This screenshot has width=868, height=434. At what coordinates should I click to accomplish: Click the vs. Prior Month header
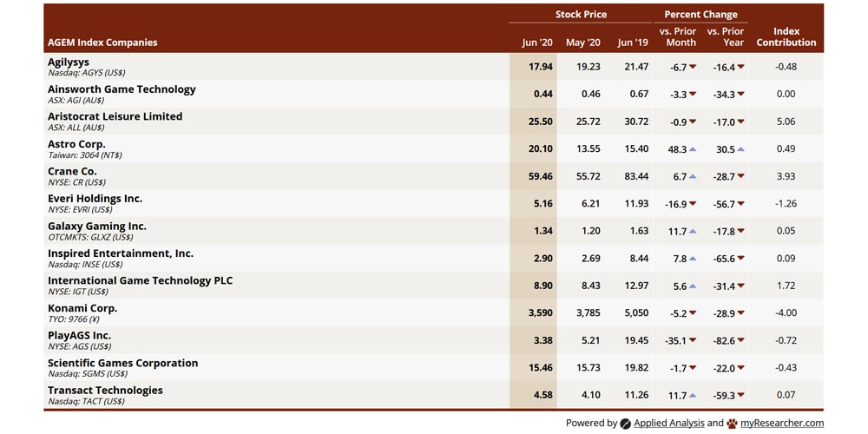click(678, 36)
